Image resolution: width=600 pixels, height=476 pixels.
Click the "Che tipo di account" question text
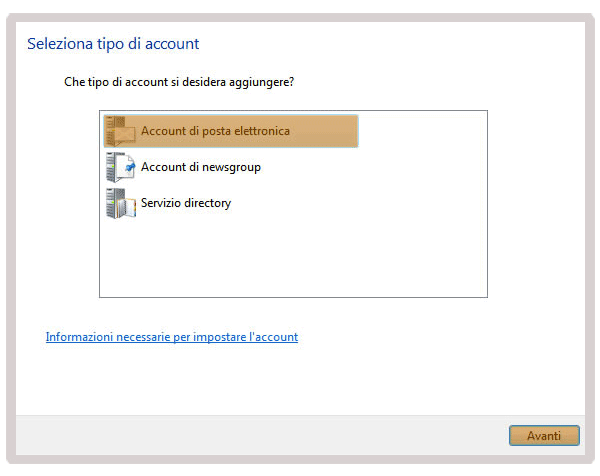point(179,82)
